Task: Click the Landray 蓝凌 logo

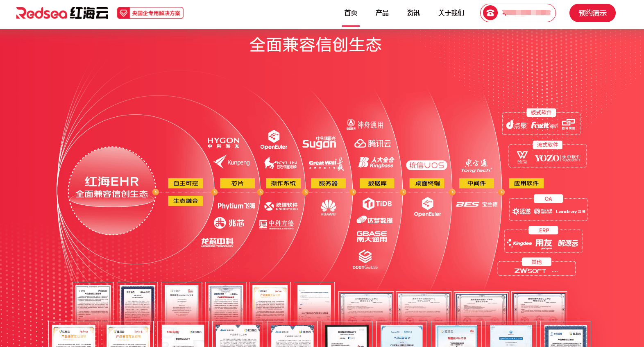Action: coord(571,211)
